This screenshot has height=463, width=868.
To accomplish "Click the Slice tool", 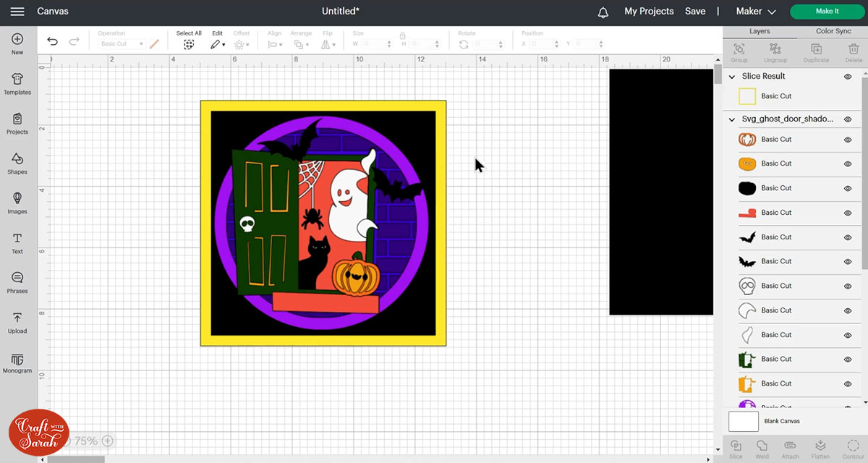I will (736, 448).
